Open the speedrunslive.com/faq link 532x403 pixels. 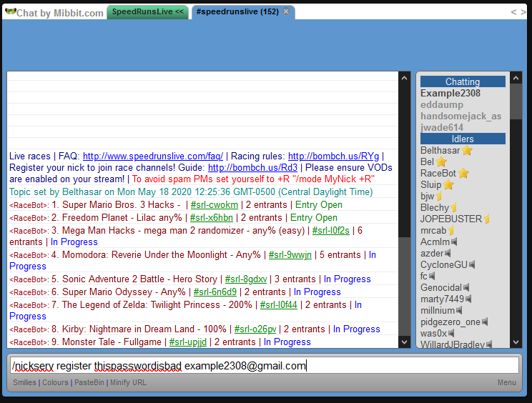point(153,156)
